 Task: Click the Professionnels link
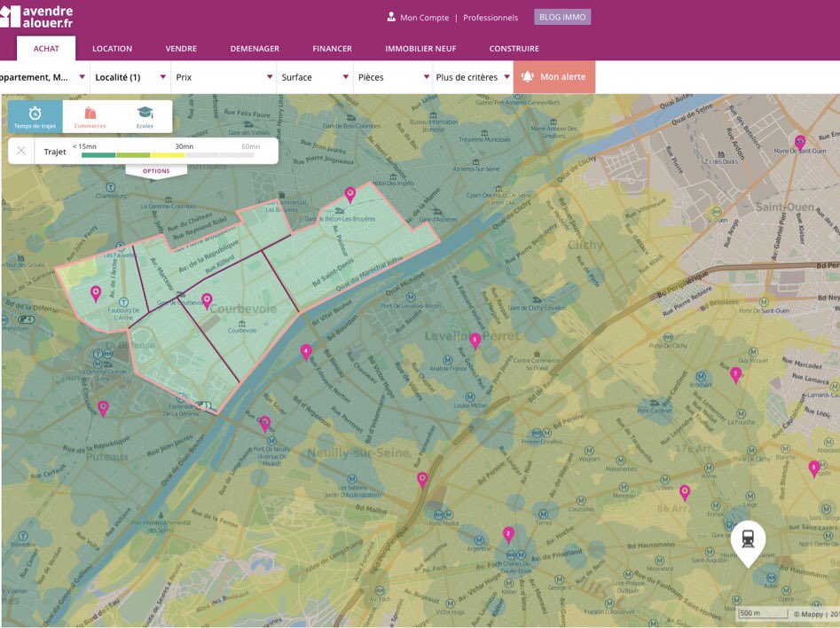click(x=491, y=18)
